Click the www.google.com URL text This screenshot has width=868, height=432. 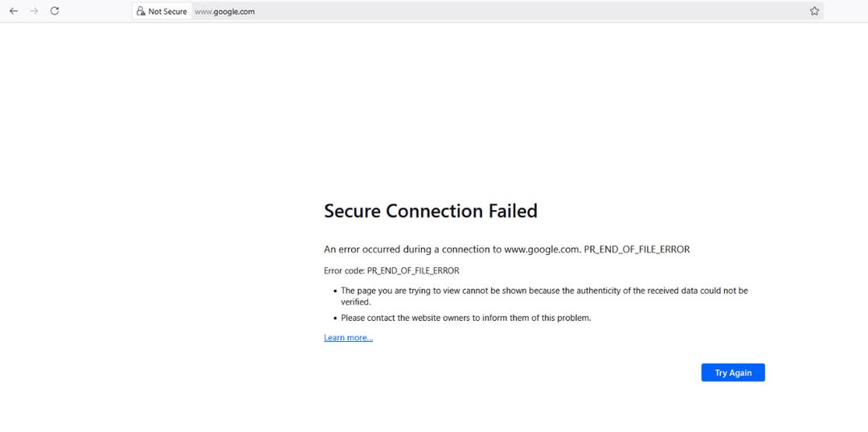225,11
